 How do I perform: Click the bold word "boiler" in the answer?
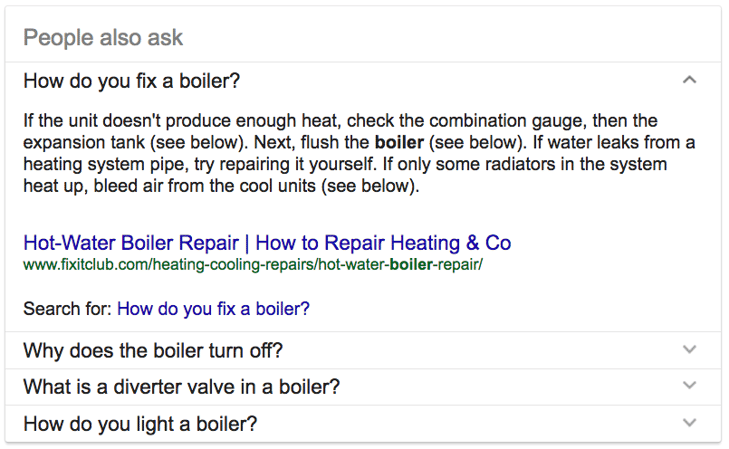click(x=398, y=143)
